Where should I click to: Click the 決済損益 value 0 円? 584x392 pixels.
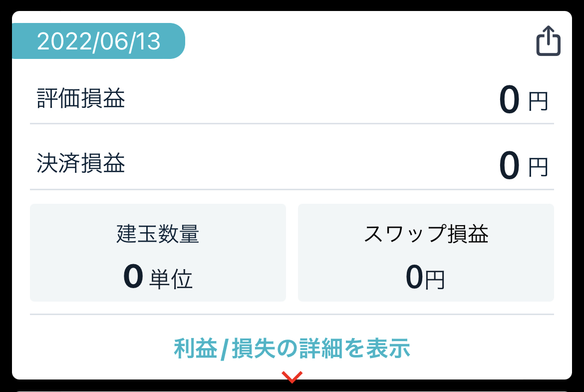pos(523,165)
